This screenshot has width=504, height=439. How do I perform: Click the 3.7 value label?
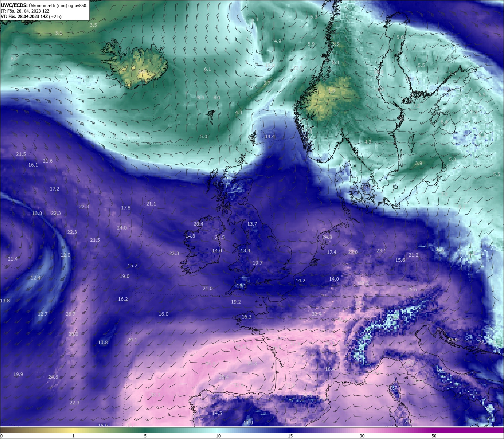point(267,83)
